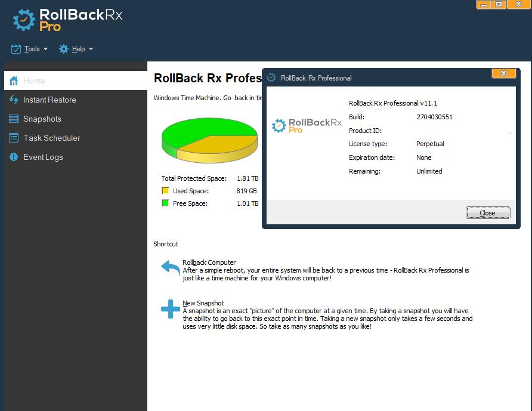Click the Expiration date None value
This screenshot has height=411, width=532.
click(424, 157)
